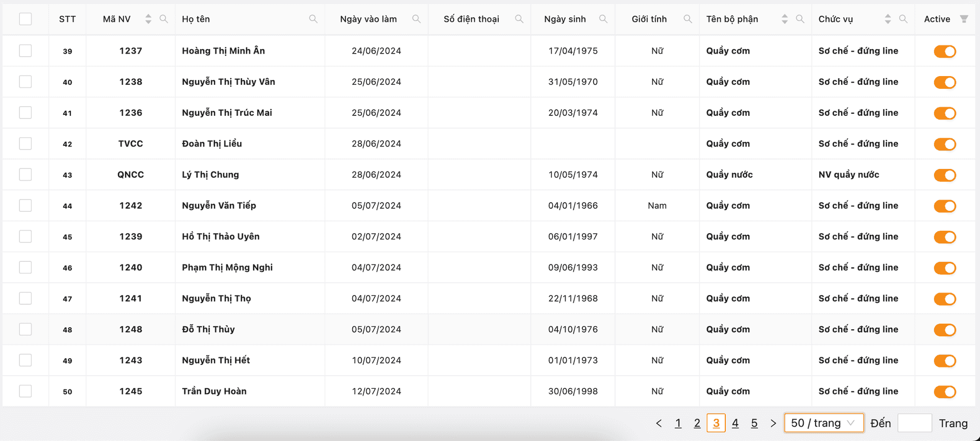Open search for Họ tên column
Screen dimensions: 980x441
[x=313, y=19]
